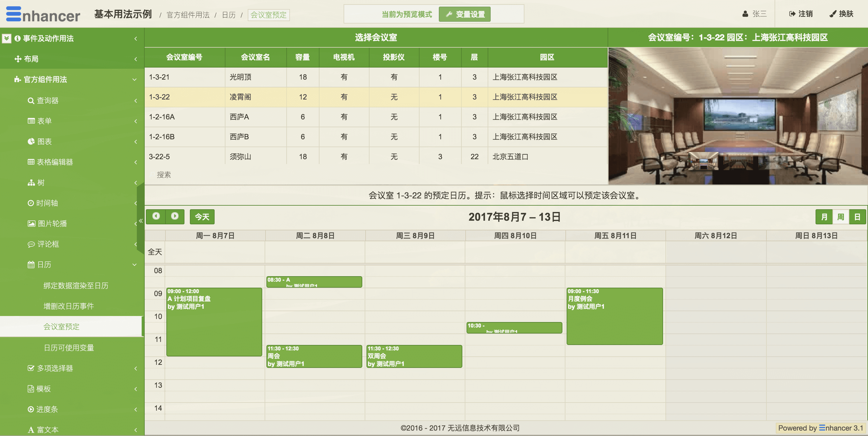Screen dimensions: 868x436
Task: Click the 图表 pie chart icon
Action: [31, 141]
